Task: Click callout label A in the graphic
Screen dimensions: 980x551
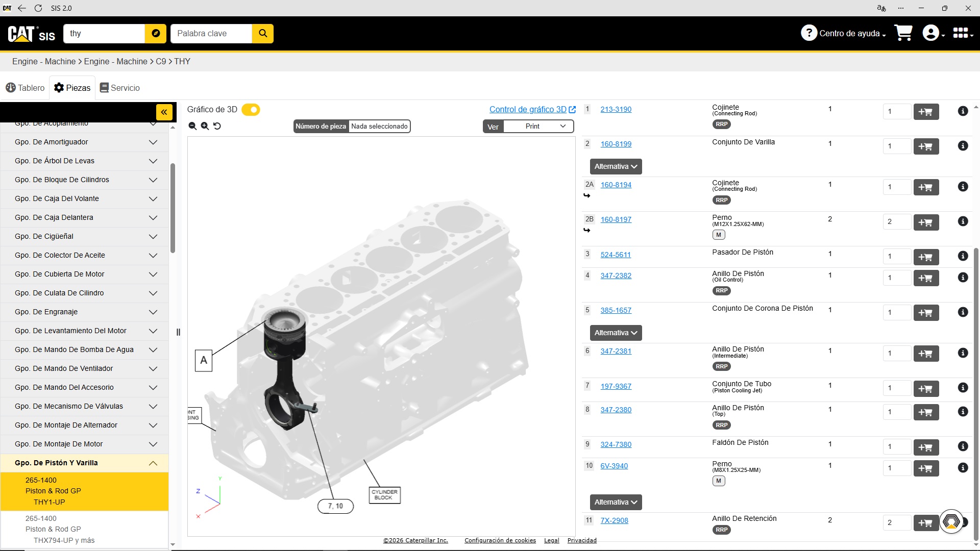Action: (204, 360)
